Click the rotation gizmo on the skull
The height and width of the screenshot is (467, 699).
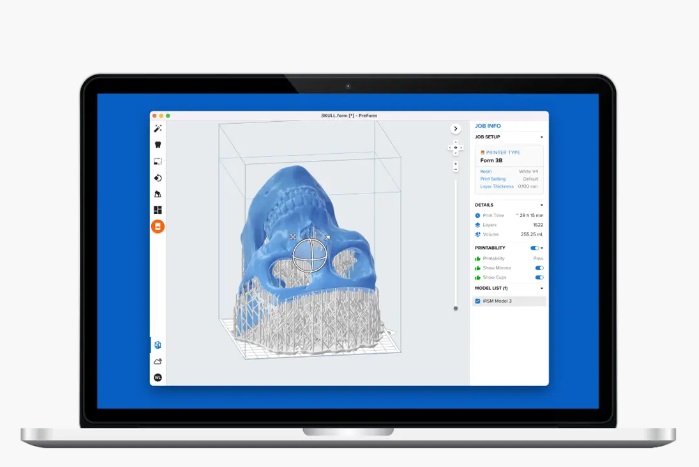(x=310, y=251)
